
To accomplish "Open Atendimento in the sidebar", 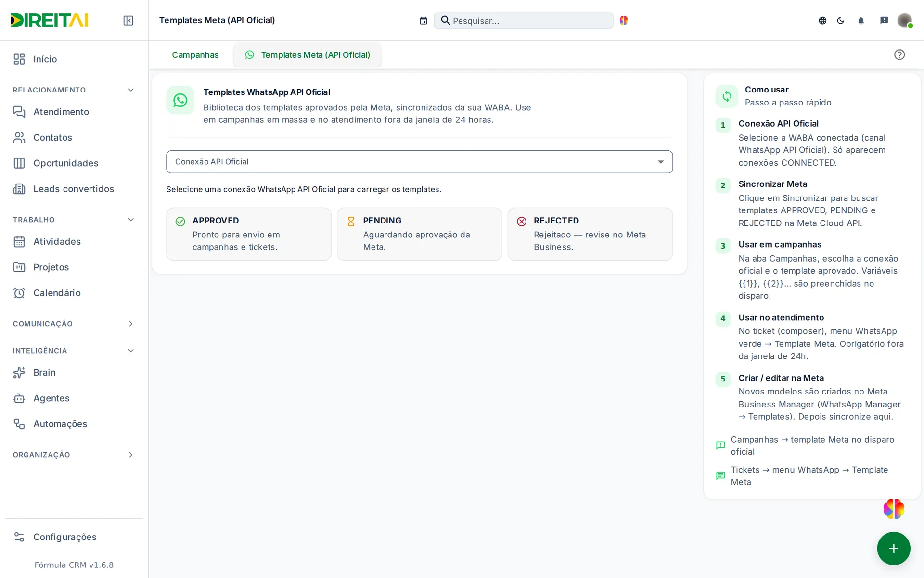I will coord(74,112).
